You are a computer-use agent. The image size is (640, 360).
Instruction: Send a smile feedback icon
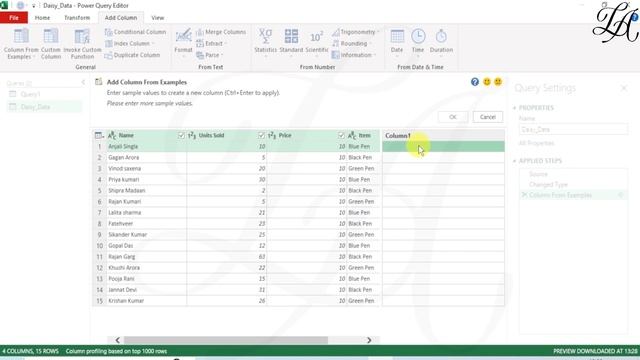[487, 82]
